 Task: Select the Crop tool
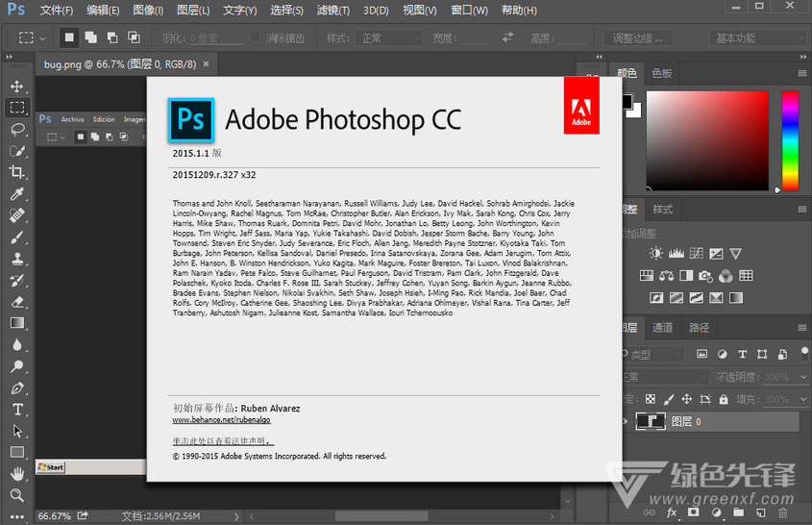tap(17, 172)
